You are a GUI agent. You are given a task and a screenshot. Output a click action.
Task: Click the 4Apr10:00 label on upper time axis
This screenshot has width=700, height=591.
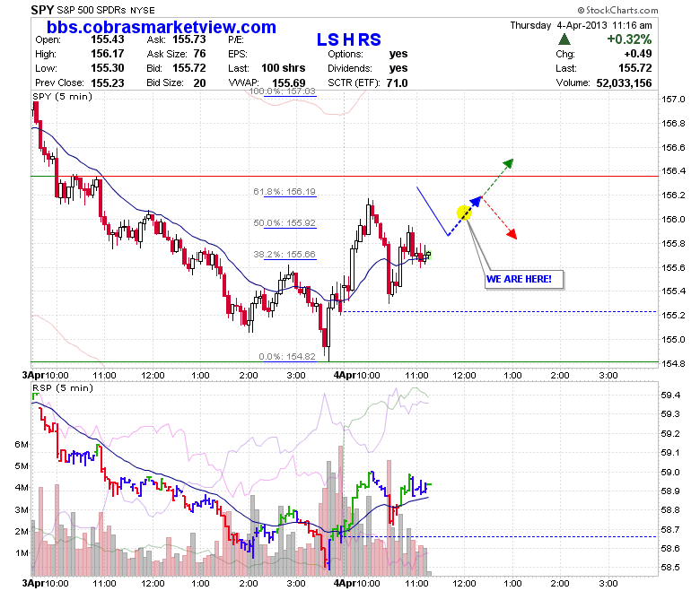click(356, 375)
